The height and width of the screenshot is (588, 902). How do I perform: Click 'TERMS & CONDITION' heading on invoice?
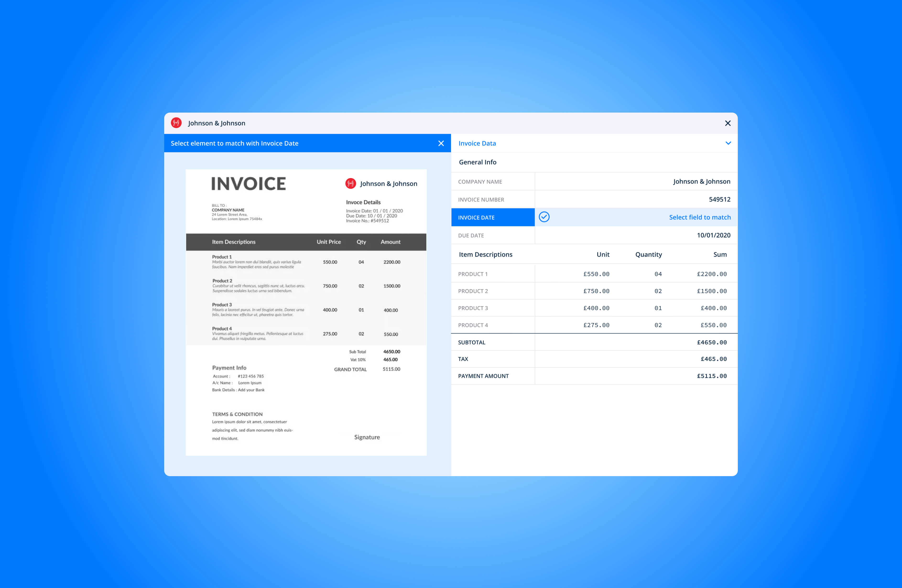click(x=237, y=414)
